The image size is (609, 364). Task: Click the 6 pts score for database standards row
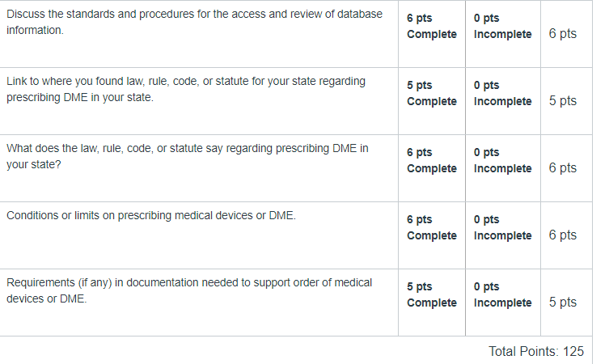tap(562, 33)
